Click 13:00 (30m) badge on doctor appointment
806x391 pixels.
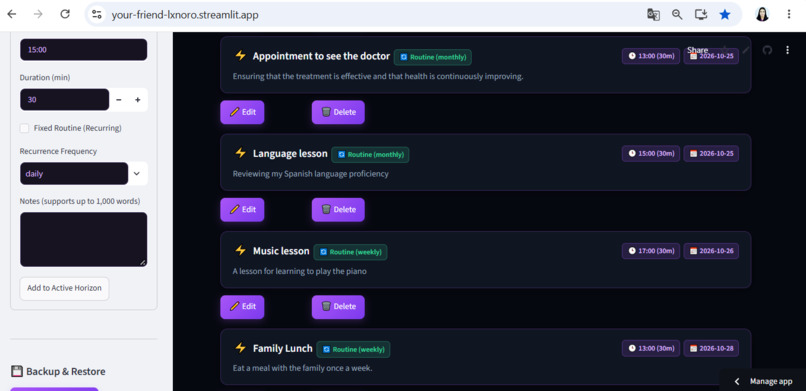[651, 56]
